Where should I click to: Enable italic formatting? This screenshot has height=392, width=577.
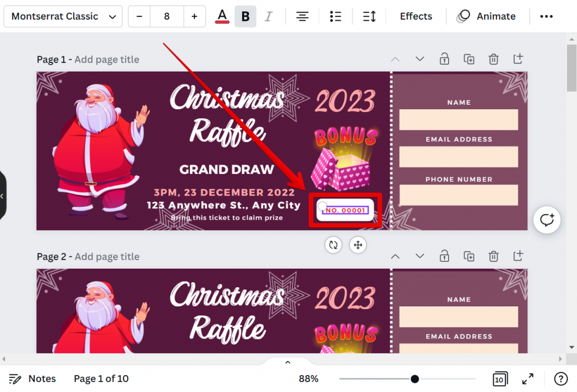click(269, 16)
